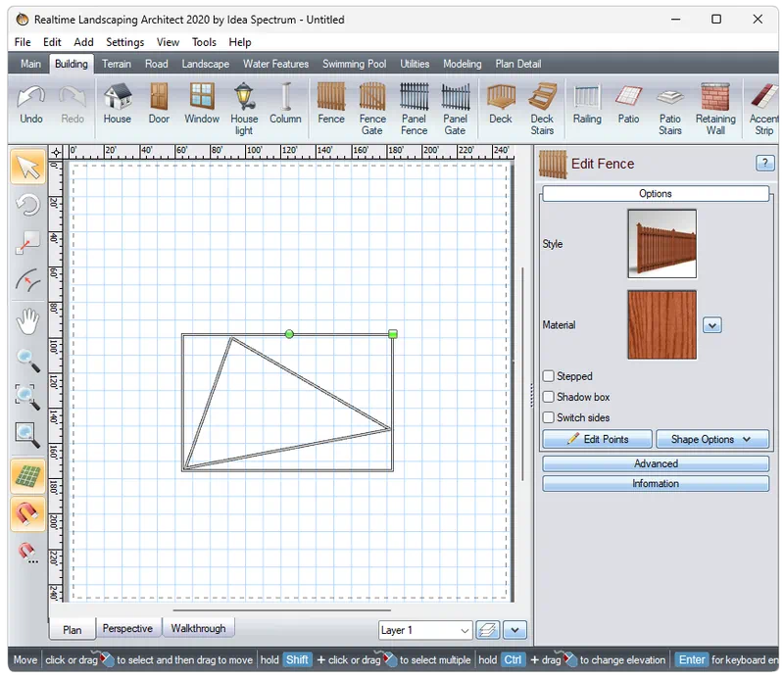784x678 pixels.
Task: Open the Edit menu
Action: (52, 42)
